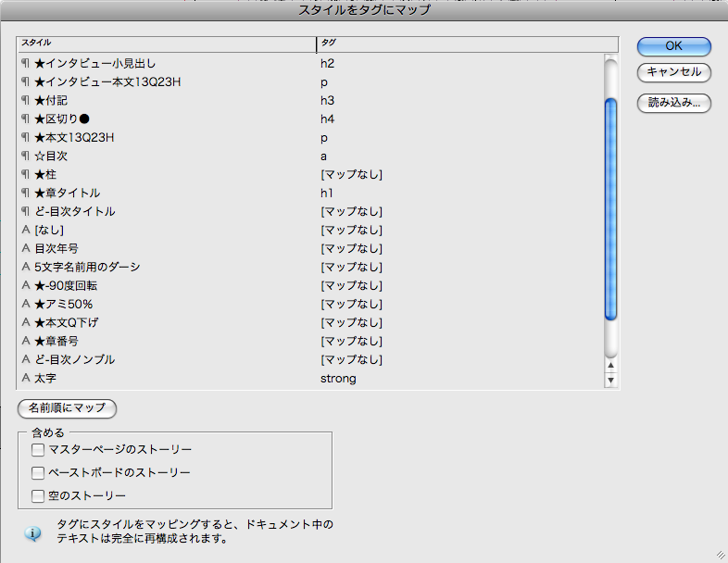The width and height of the screenshot is (728, 563).
Task: Enable ペーストボードのストーリー checkbox
Action: pos(38,473)
